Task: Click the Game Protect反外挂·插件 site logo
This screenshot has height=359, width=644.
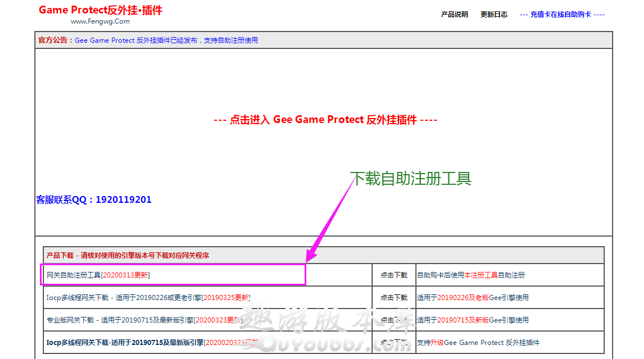Action: click(x=100, y=10)
